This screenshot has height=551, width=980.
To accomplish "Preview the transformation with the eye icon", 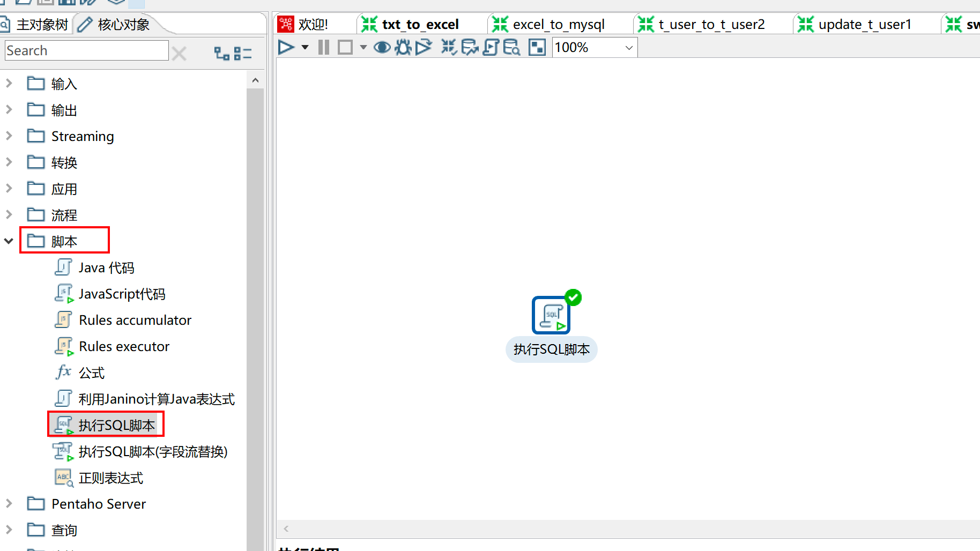I will coord(382,48).
